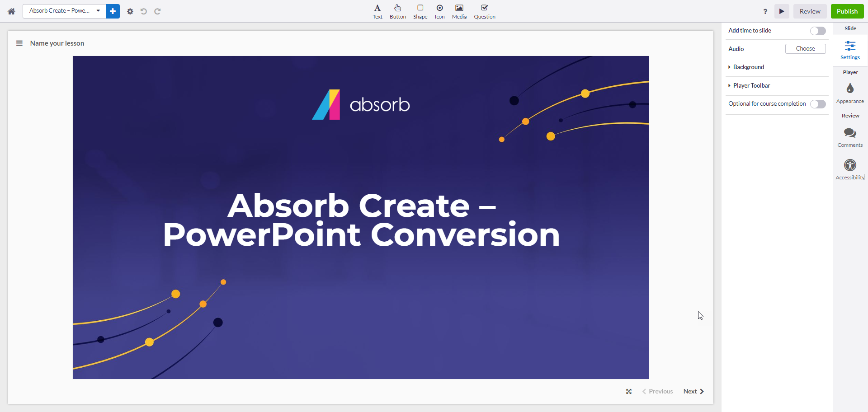Insert a Question element
Viewport: 868px width, 412px height.
485,12
